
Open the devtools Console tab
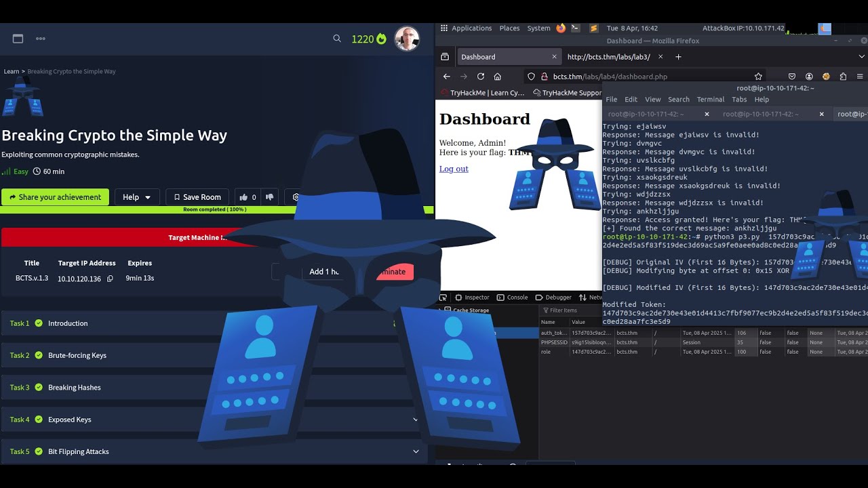[x=512, y=298]
